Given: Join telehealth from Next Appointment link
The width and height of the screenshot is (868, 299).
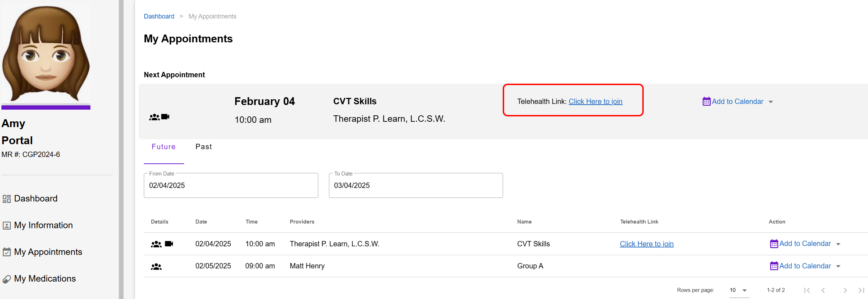Looking at the screenshot, I should pyautogui.click(x=595, y=101).
